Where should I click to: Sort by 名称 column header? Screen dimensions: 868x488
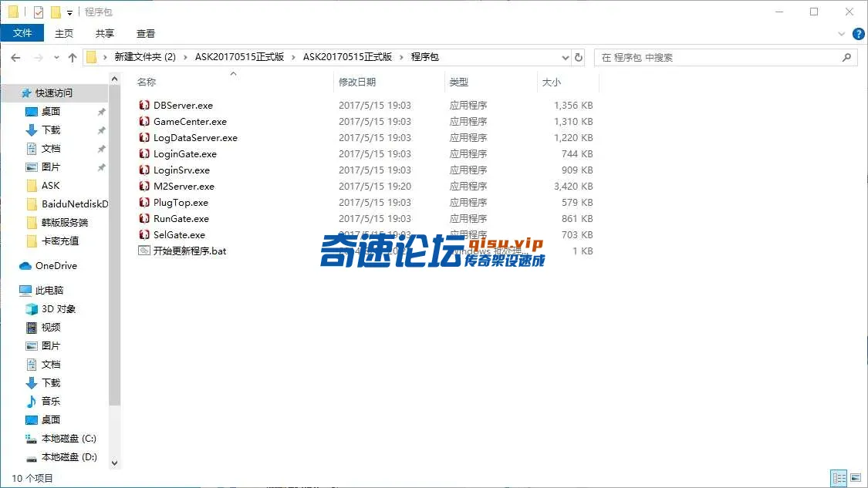[x=147, y=82]
